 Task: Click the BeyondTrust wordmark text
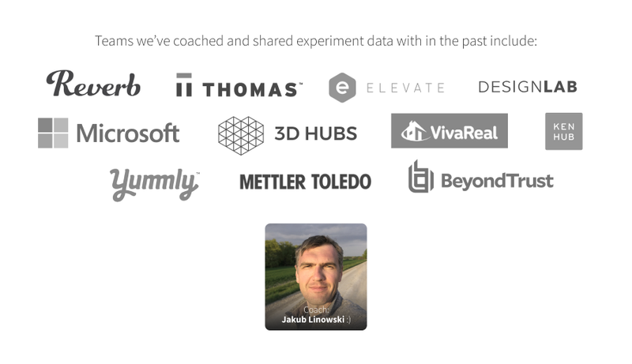pos(497,181)
